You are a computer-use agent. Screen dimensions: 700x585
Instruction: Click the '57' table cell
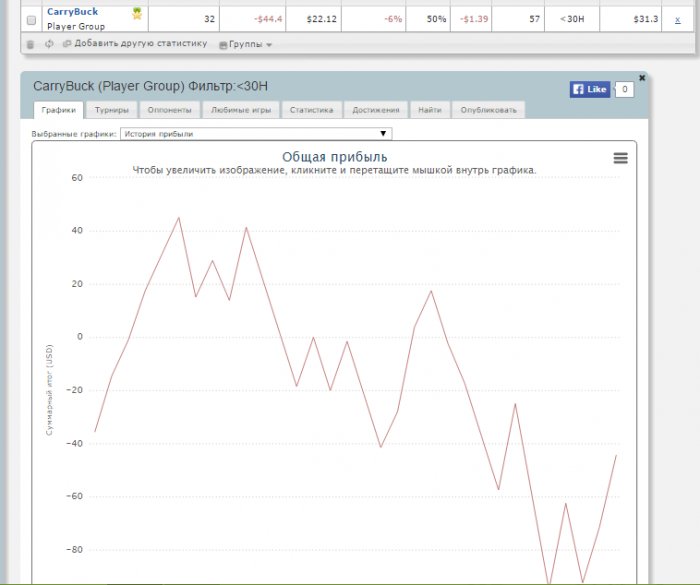pos(518,19)
